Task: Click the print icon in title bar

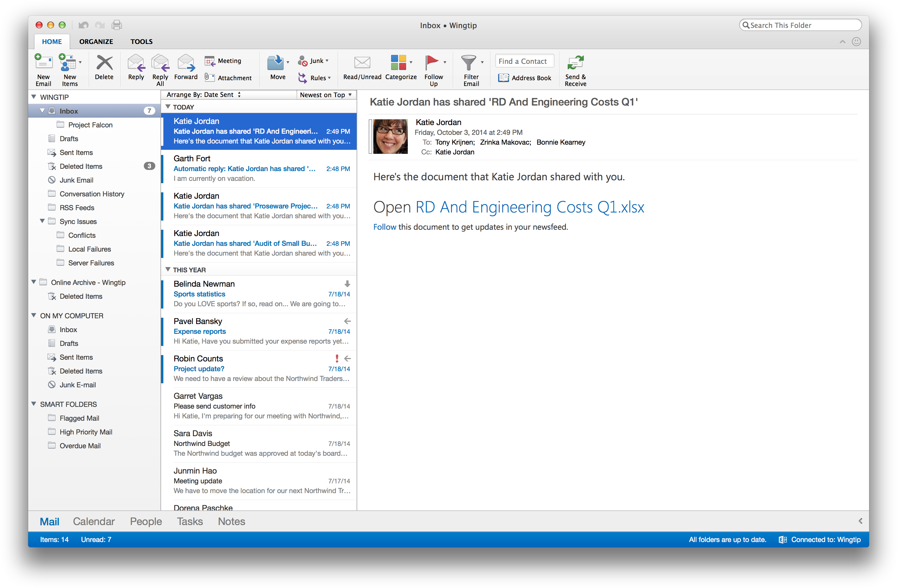Action: coord(116,25)
